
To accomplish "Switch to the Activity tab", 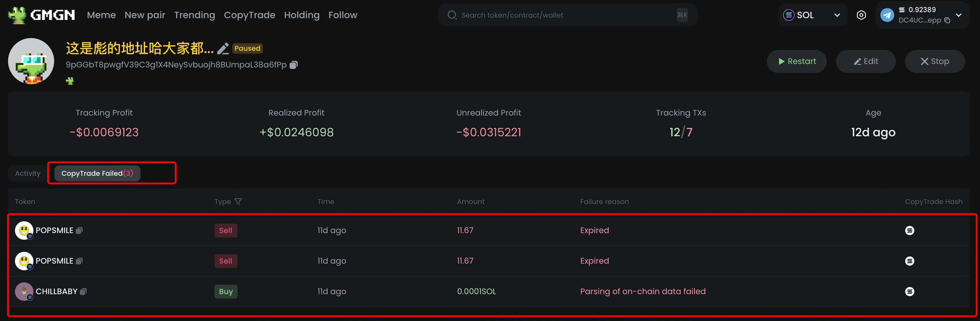I will (28, 173).
